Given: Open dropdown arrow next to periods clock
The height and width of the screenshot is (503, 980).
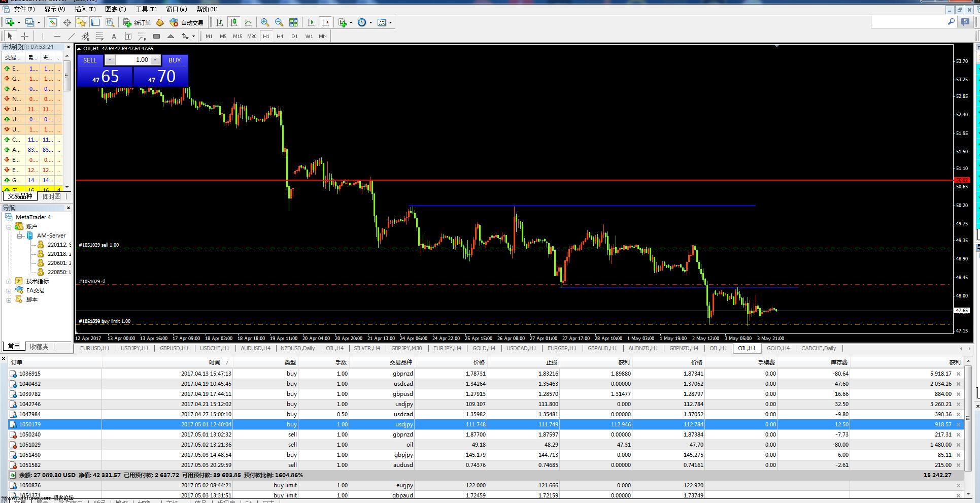Looking at the screenshot, I should [x=370, y=22].
